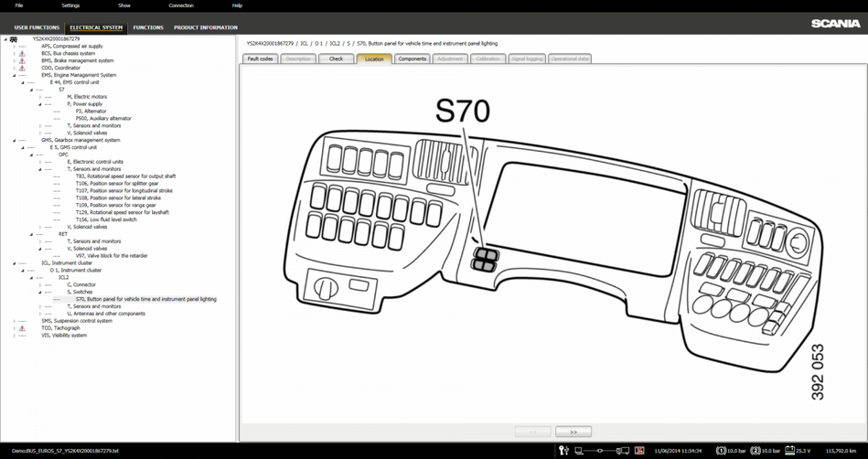The width and height of the screenshot is (868, 459).
Task: Click the battery voltage icon
Action: pos(790,451)
